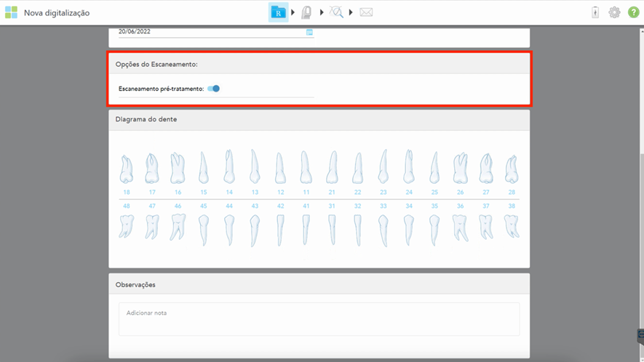Open the help question mark icon
This screenshot has height=362, width=644.
tap(633, 12)
